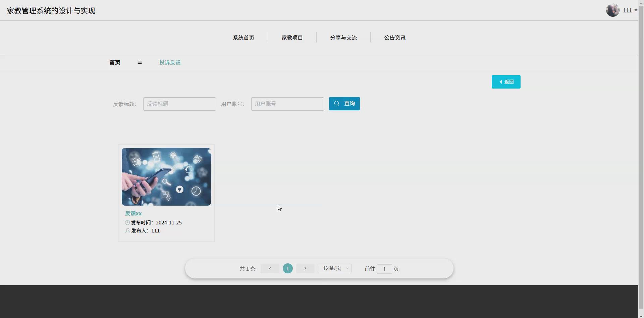The image size is (644, 318).
Task: Click the next page arrow in pagination
Action: pos(305,268)
